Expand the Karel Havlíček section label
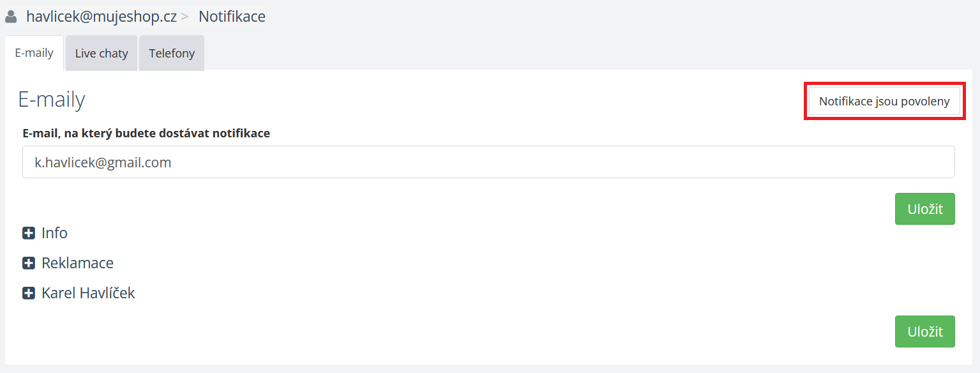The width and height of the screenshot is (980, 373). [x=88, y=293]
